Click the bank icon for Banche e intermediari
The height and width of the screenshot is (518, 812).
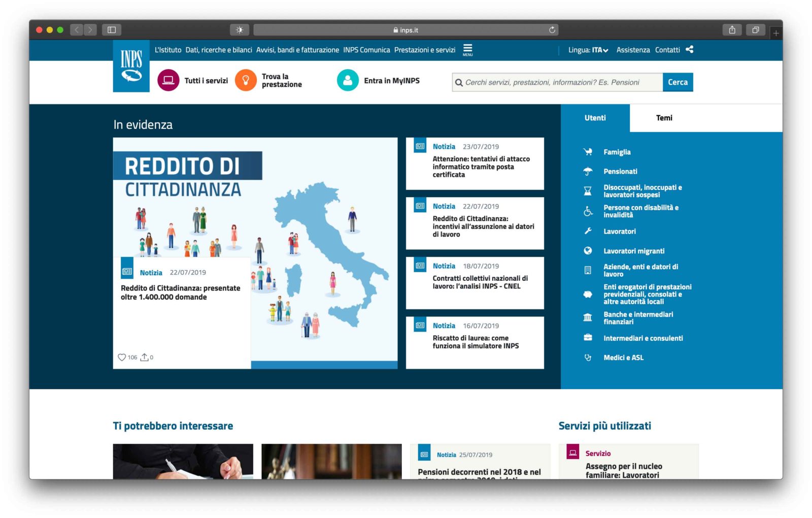point(588,318)
